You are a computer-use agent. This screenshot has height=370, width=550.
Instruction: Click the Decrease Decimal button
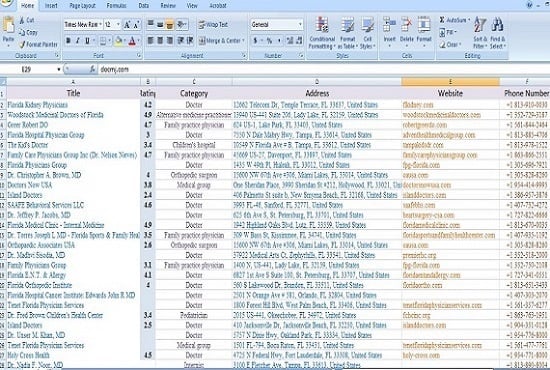pyautogui.click(x=300, y=41)
